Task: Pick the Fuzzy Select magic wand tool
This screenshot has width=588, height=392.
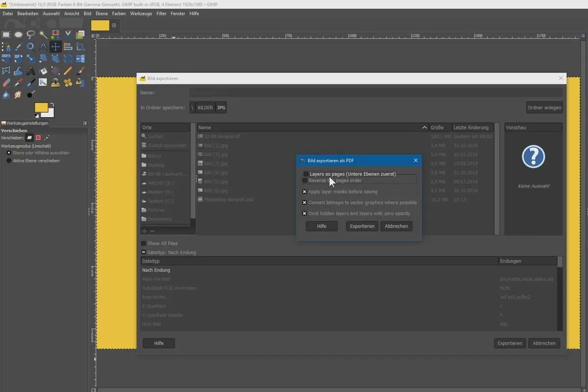Action: [43, 34]
